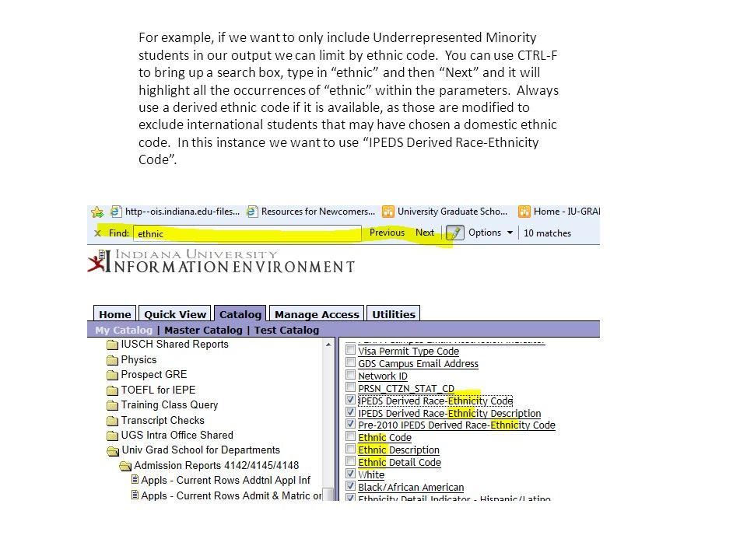Image resolution: width=747 pixels, height=560 pixels.
Task: Switch to the Home tab
Action: [115, 313]
